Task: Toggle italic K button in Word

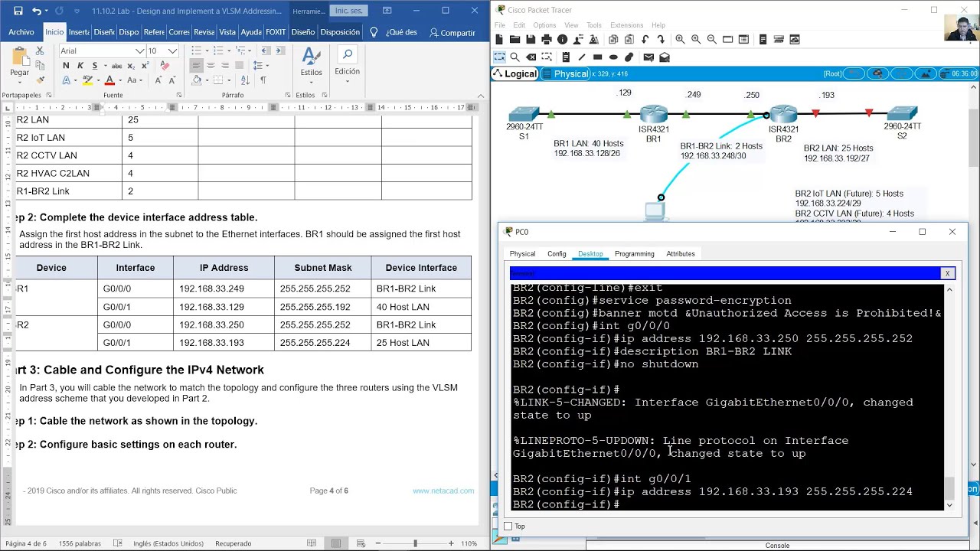Action: pyautogui.click(x=80, y=66)
